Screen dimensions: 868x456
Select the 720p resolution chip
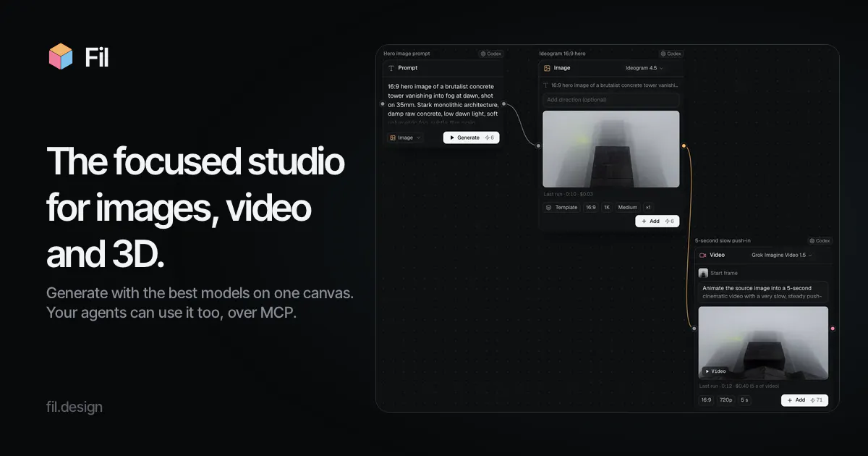click(x=726, y=400)
